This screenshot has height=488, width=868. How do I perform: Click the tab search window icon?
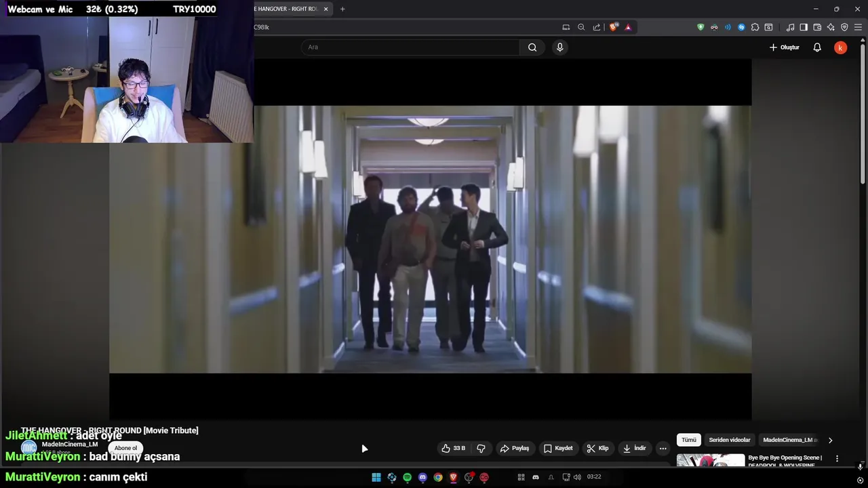coord(768,27)
